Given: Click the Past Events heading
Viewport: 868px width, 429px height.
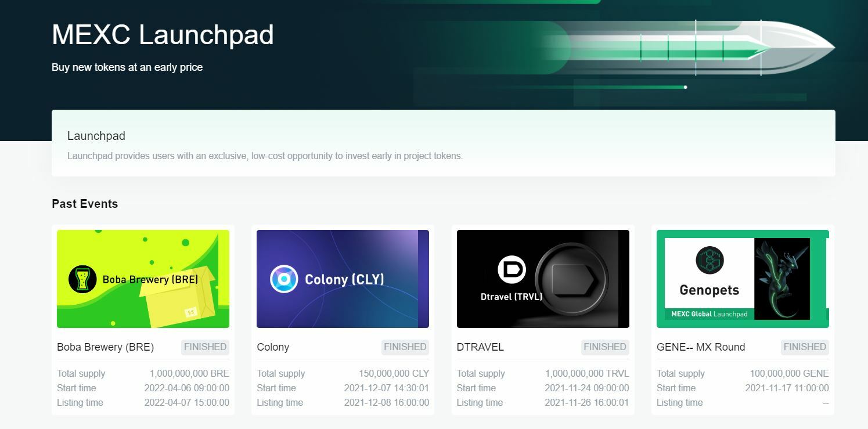Looking at the screenshot, I should point(85,204).
